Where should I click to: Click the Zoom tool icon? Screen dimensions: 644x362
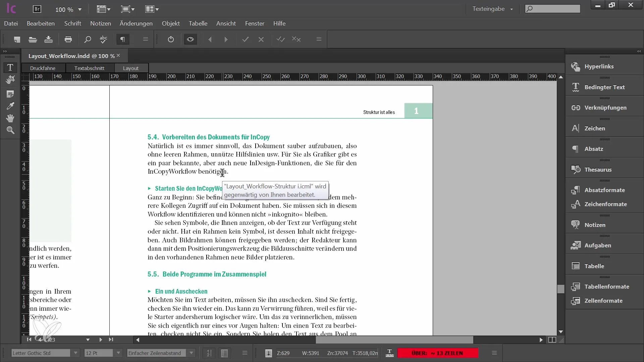coord(10,131)
